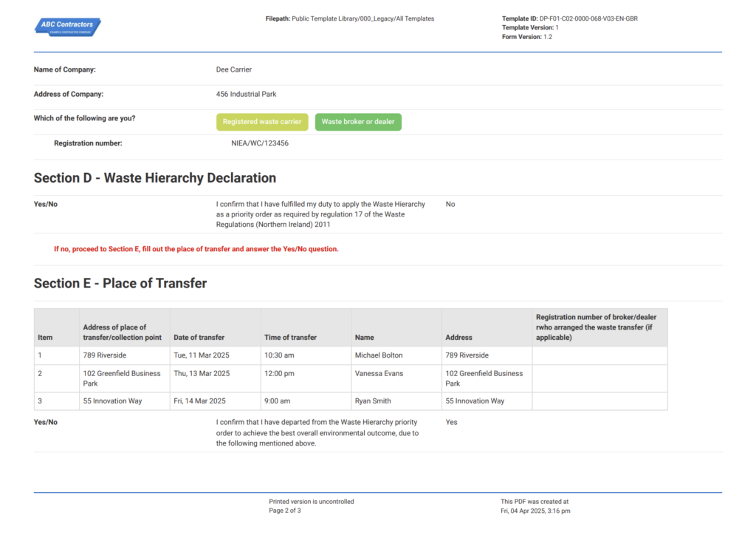Click the Date of transfer column header
Viewport: 756px width, 535px height.
199,338
